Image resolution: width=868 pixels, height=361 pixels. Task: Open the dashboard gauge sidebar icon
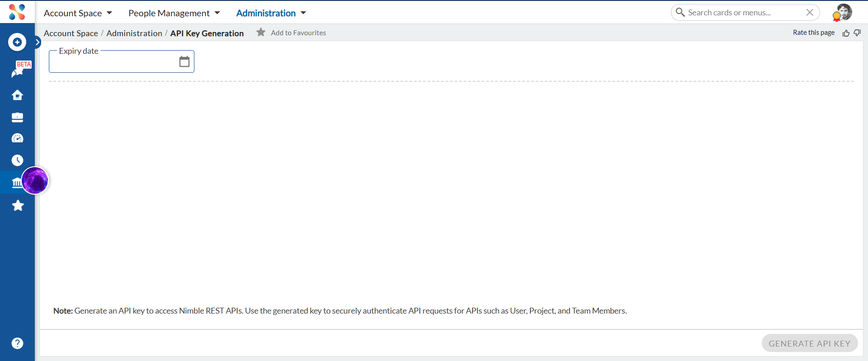(17, 138)
